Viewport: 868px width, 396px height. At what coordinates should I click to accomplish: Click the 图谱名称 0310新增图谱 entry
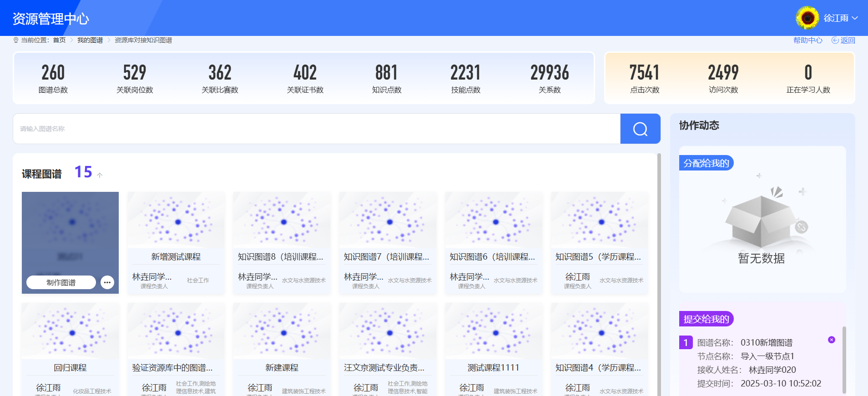tap(745, 342)
